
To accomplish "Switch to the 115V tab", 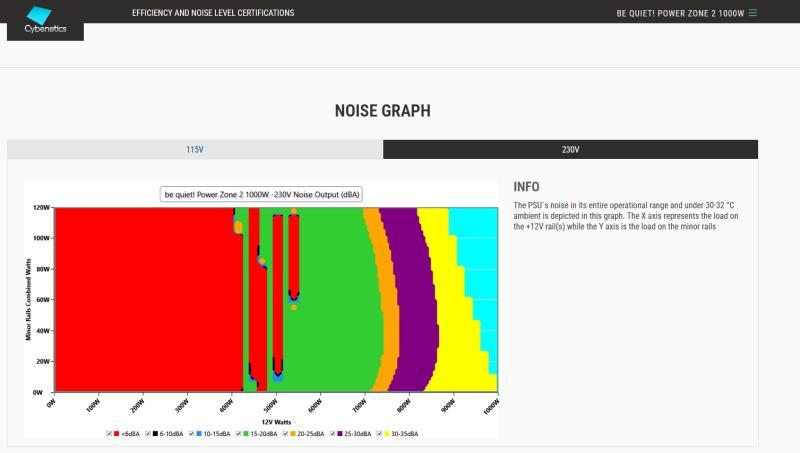I will 194,149.
